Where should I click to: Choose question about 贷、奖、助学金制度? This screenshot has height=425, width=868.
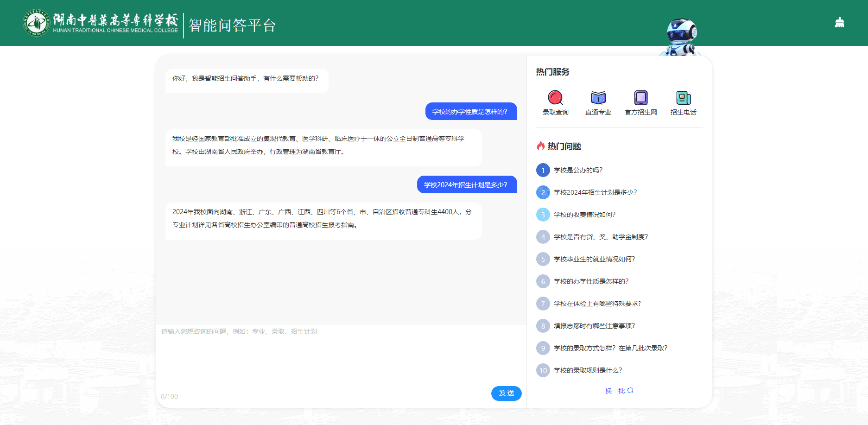click(601, 237)
